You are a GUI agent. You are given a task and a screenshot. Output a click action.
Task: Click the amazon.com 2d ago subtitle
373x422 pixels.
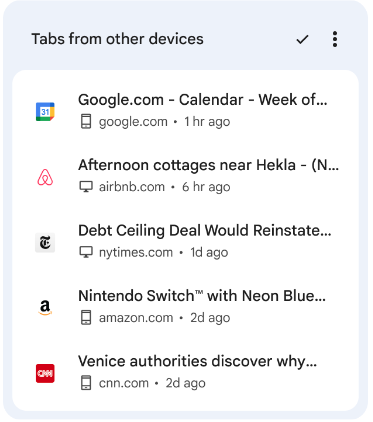point(164,318)
